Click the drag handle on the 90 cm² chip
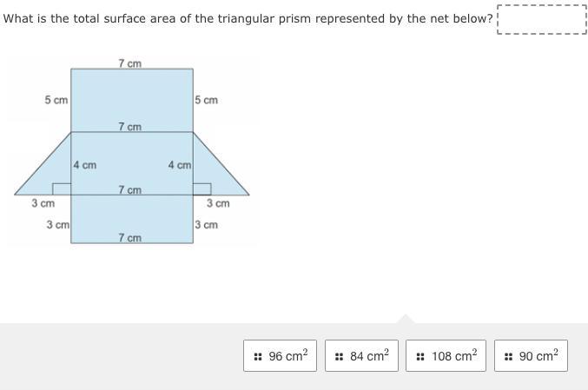 coord(508,357)
